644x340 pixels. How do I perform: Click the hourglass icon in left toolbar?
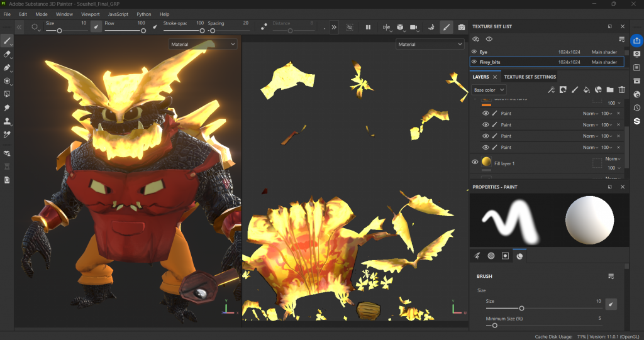(x=7, y=167)
